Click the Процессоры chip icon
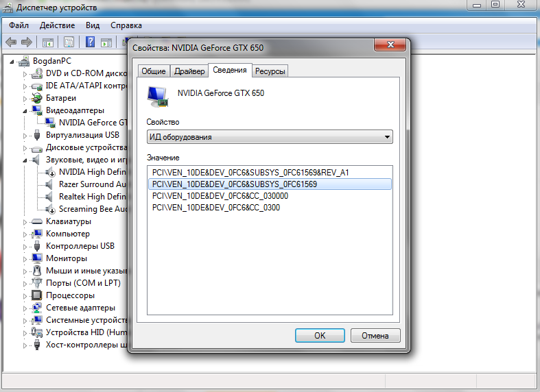The height and width of the screenshot is (392, 540). click(36, 295)
